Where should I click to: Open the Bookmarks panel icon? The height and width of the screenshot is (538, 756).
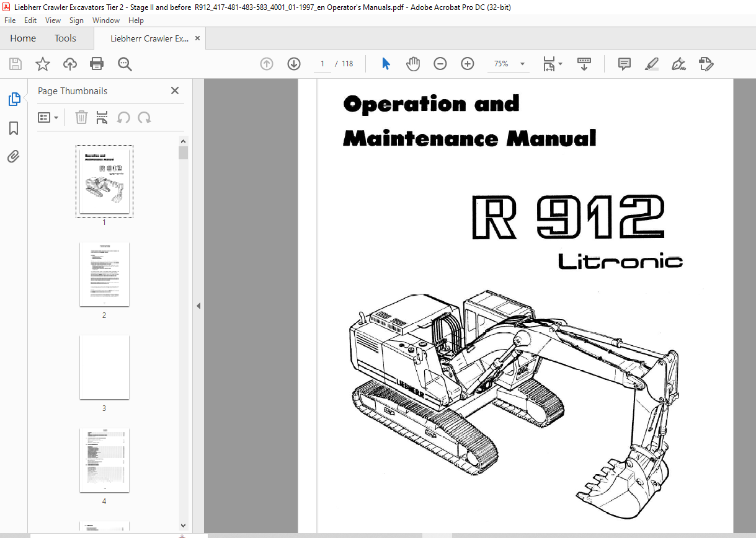tap(14, 128)
